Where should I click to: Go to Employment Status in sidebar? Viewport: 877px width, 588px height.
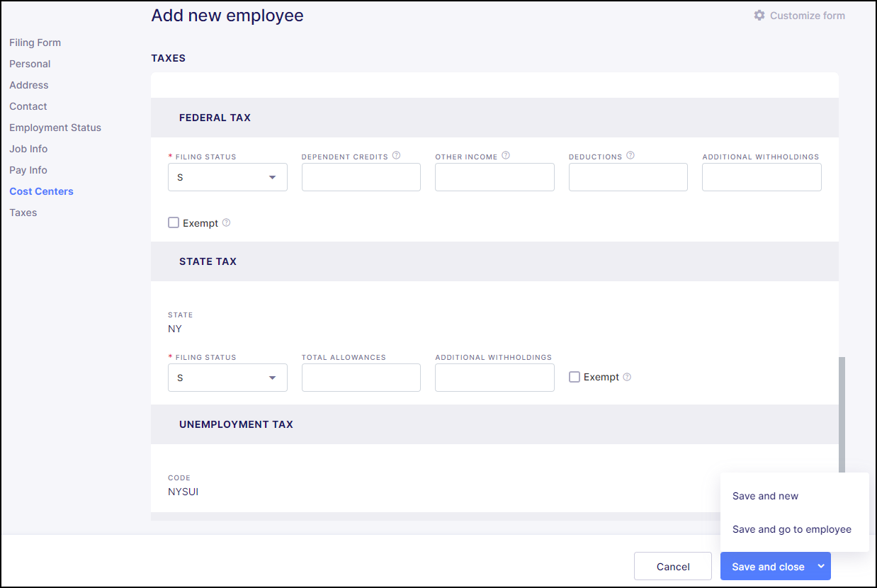coord(55,128)
